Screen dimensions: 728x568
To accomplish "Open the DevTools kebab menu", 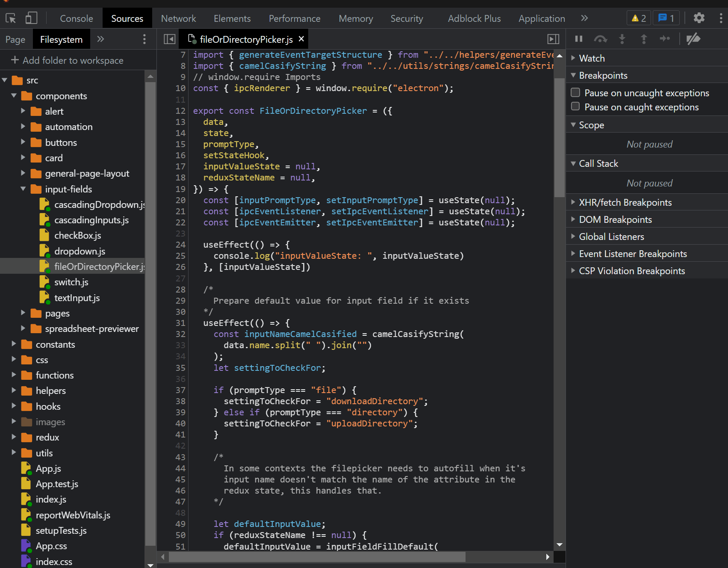I will 721,18.
